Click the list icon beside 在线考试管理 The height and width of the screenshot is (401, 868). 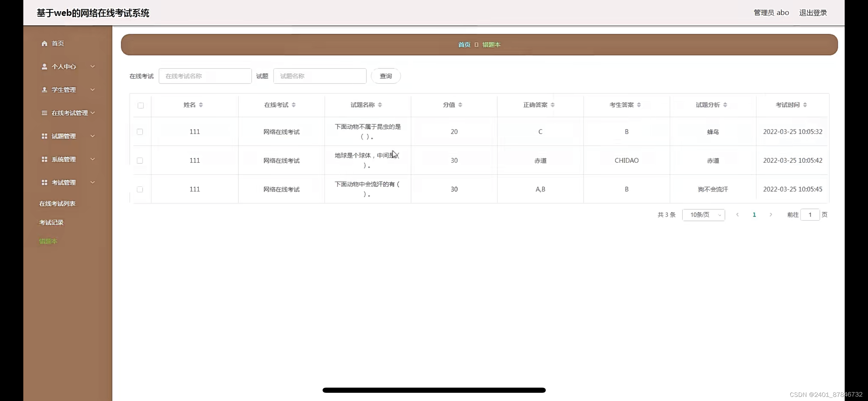click(x=44, y=113)
